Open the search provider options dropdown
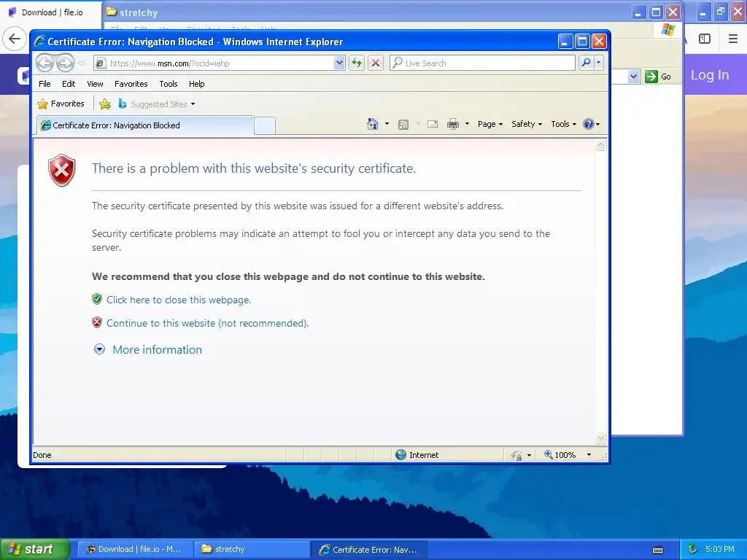The image size is (747, 560). (598, 63)
